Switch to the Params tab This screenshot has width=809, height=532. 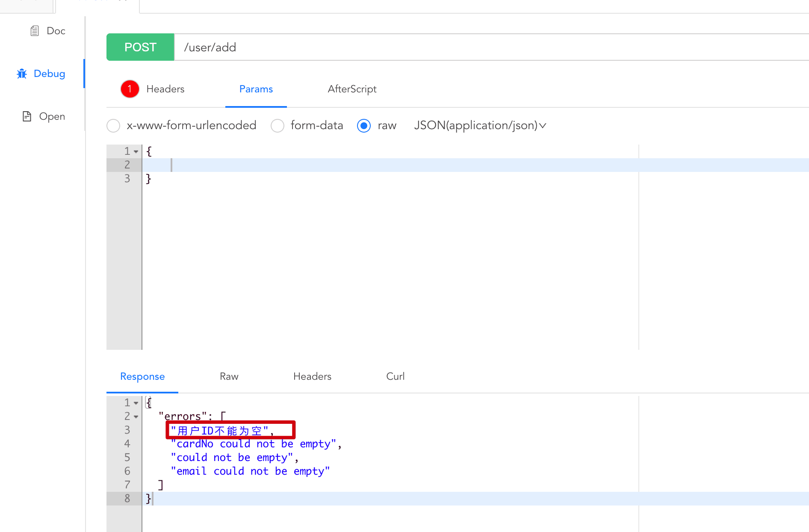256,89
